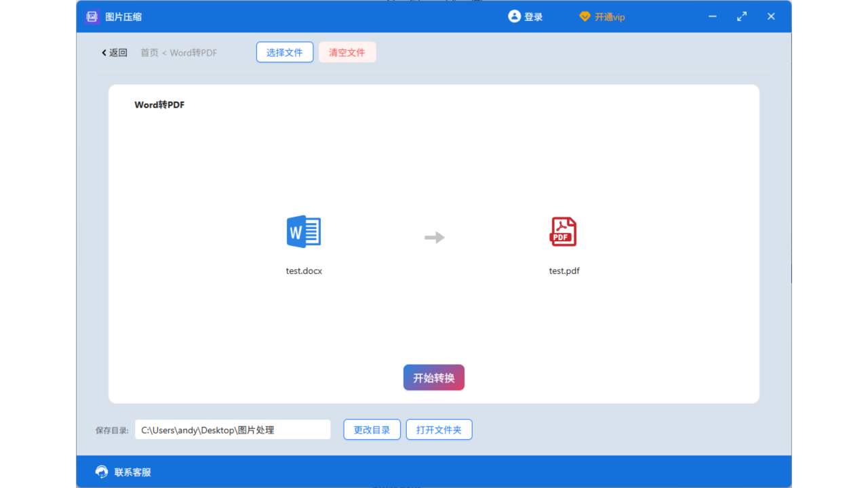Open the 开通vip upgrade link

(x=609, y=16)
